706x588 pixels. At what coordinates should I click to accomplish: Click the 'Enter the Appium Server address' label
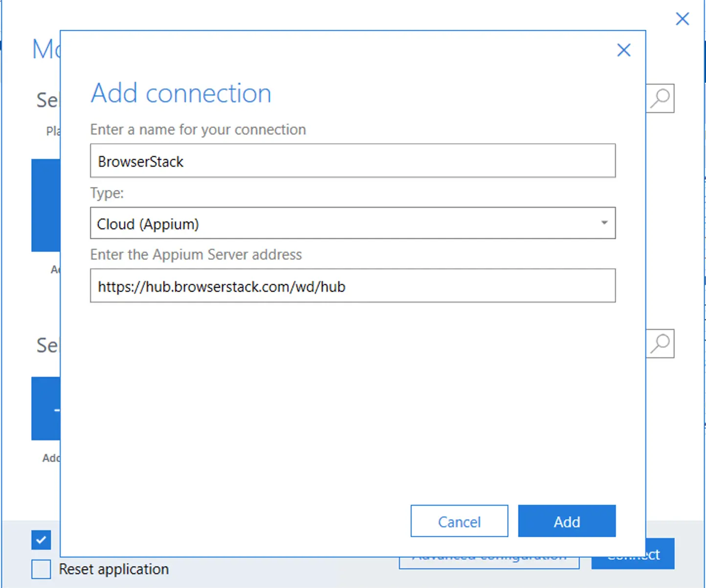(196, 255)
